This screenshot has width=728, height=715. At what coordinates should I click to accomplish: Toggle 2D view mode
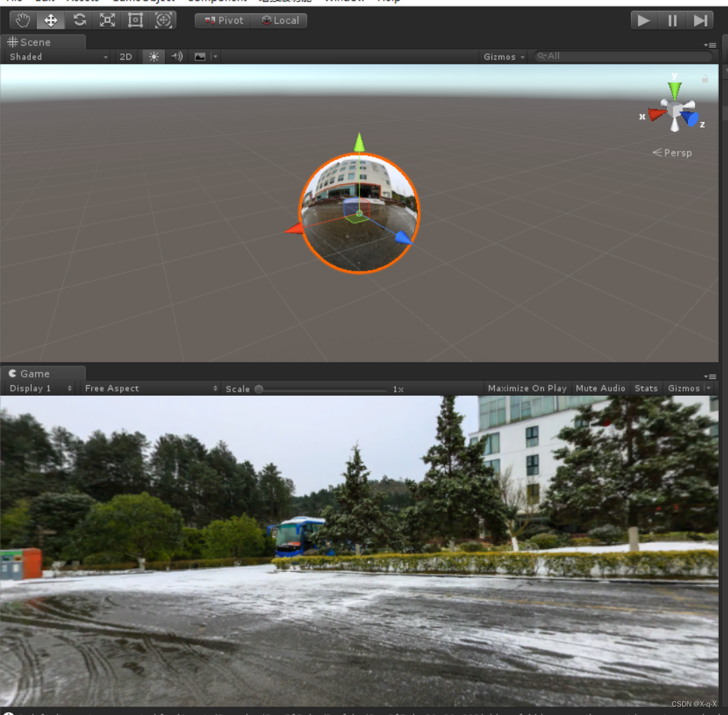126,57
